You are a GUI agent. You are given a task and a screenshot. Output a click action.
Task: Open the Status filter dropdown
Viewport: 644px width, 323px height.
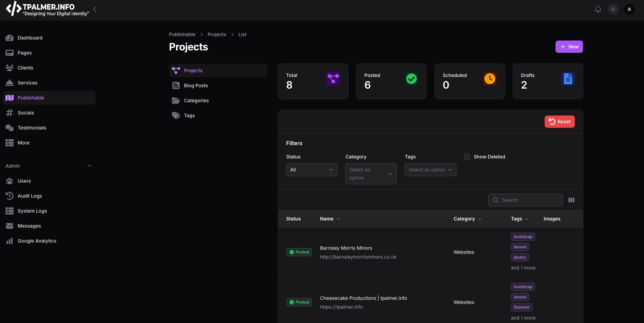[311, 170]
